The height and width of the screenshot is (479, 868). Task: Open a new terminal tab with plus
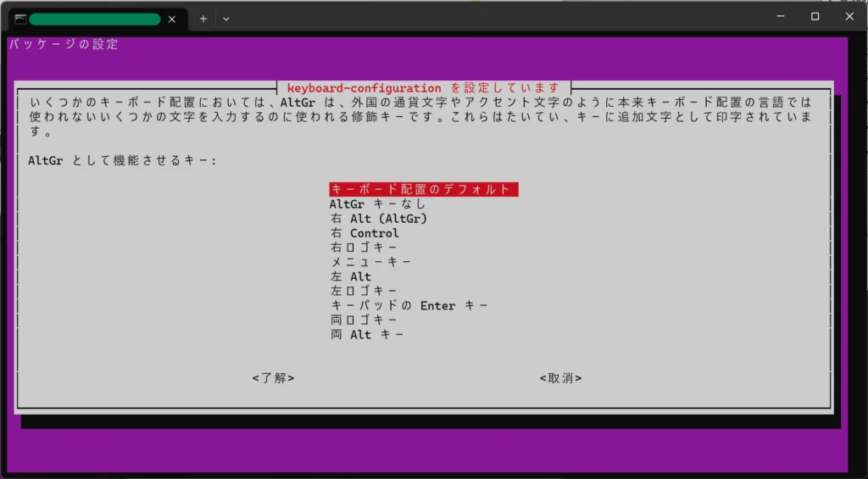(203, 19)
